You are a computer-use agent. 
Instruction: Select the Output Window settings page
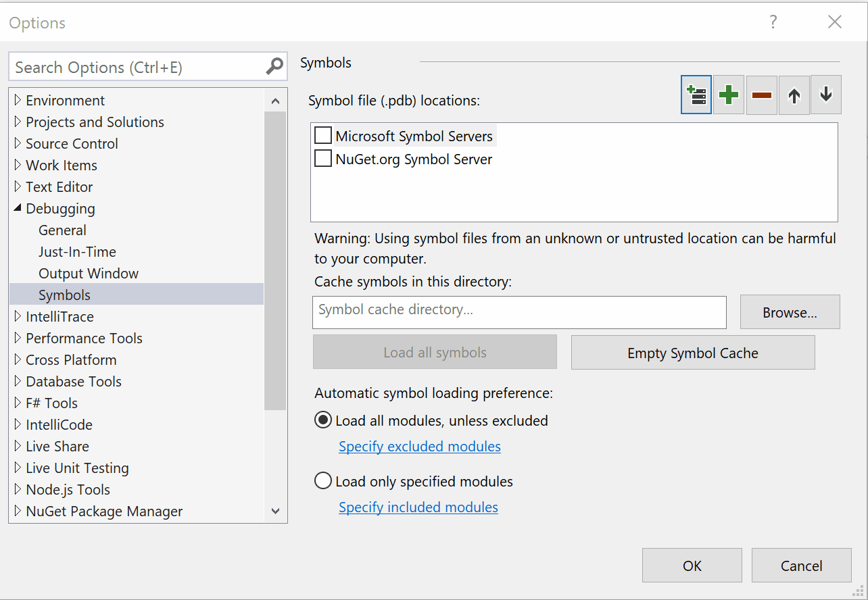coord(89,273)
